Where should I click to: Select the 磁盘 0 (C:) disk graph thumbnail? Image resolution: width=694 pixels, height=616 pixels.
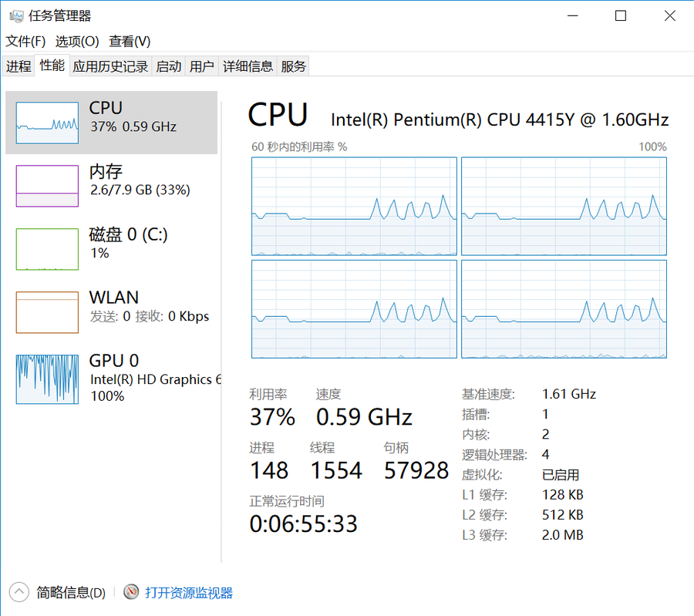(47, 249)
